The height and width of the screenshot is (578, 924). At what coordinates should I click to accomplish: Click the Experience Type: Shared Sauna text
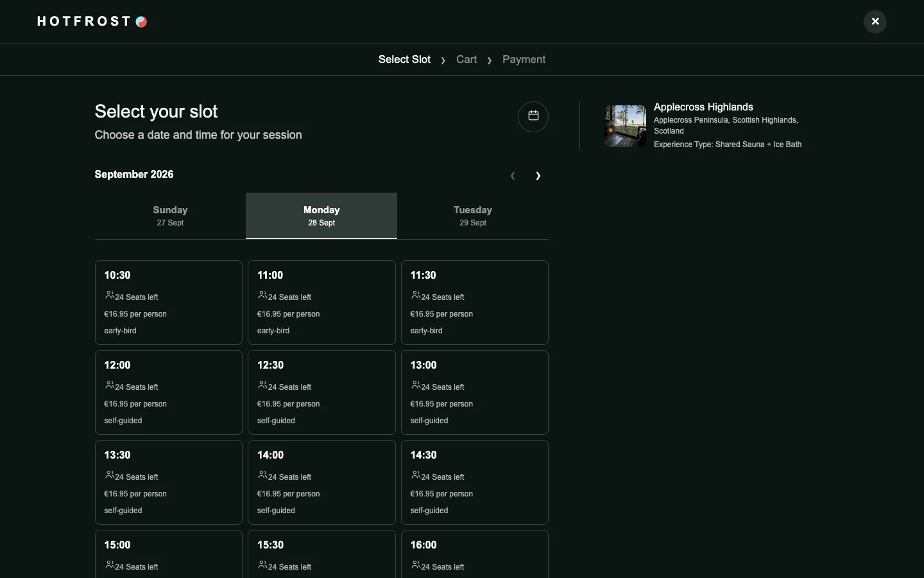pos(728,144)
